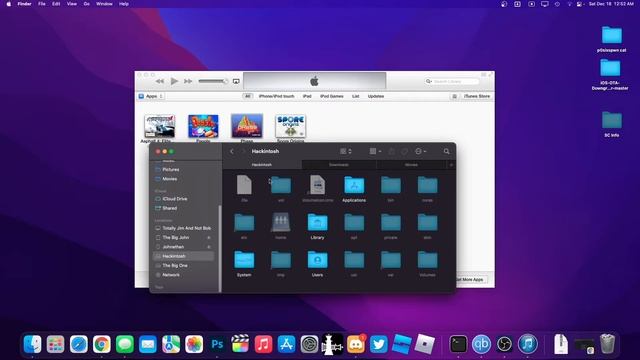Open the Finder group-by dropdown

[x=375, y=151]
